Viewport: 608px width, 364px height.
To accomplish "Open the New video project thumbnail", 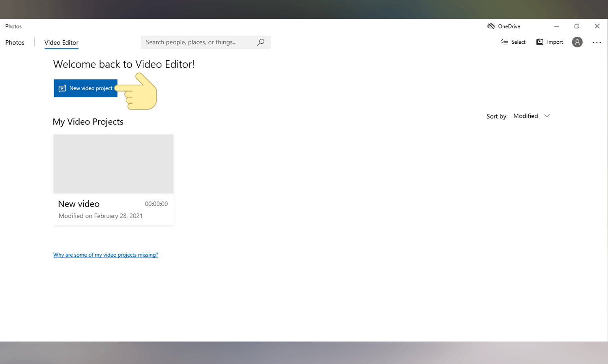I will (113, 164).
